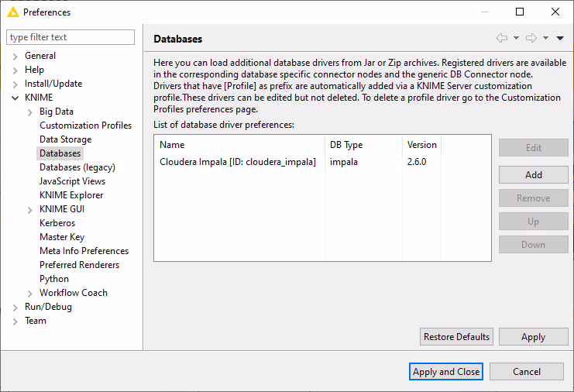Click the DB Type column header
This screenshot has height=392, width=574.
(345, 145)
